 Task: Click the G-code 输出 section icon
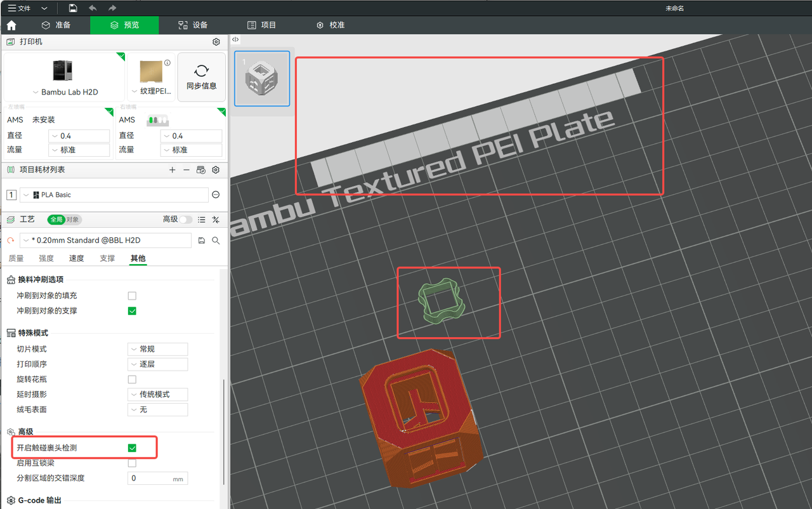tap(11, 501)
